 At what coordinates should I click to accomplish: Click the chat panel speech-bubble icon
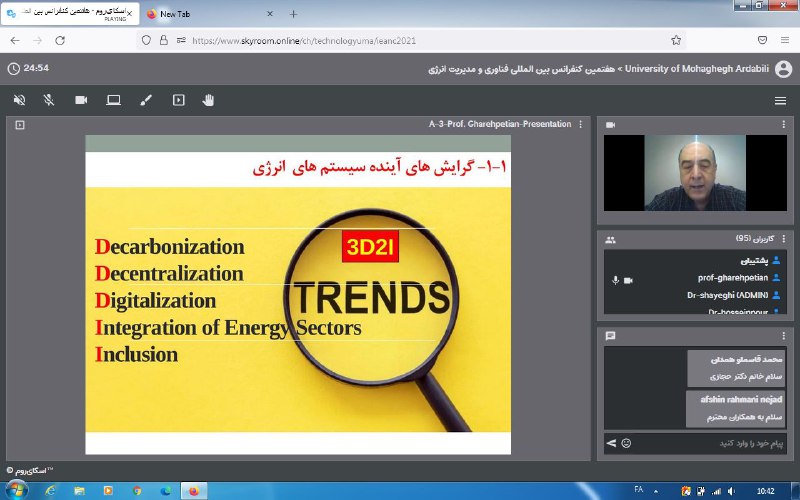[610, 336]
